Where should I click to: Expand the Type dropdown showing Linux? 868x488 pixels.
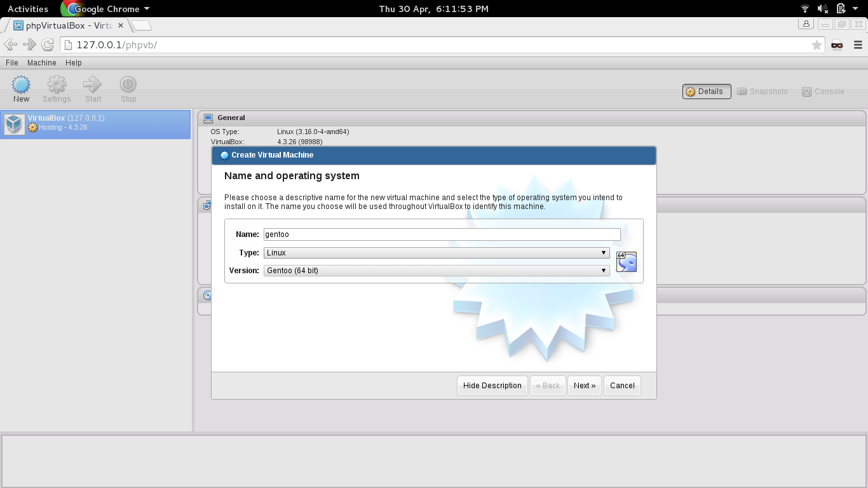[437, 253]
